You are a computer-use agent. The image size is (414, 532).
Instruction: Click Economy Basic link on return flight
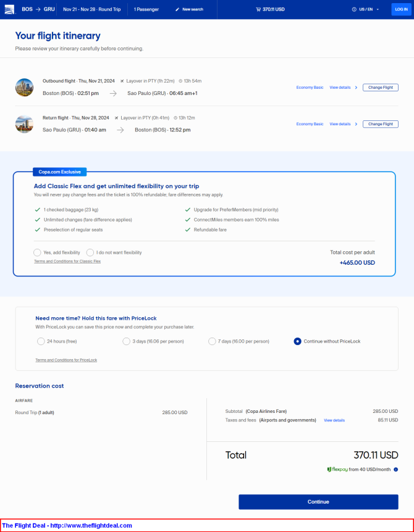point(310,124)
